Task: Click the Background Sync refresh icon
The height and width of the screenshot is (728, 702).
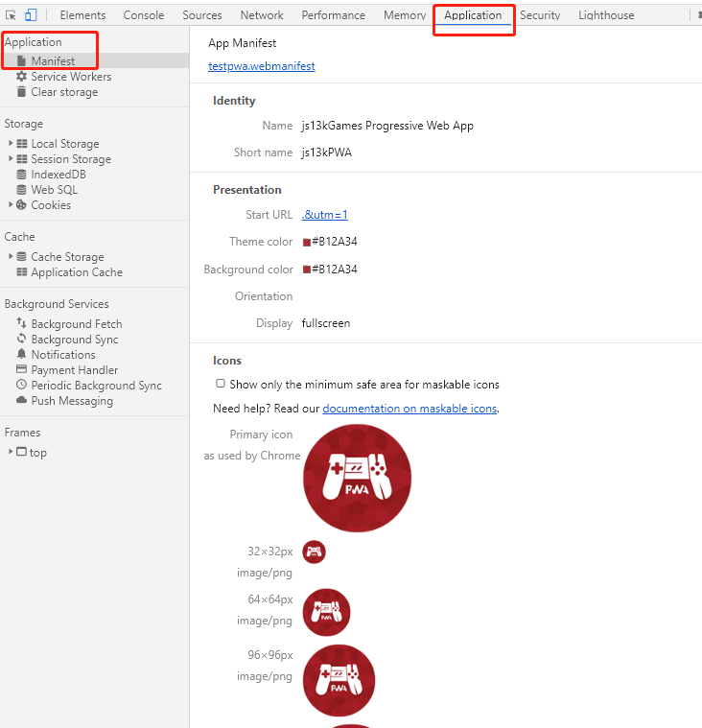Action: coord(21,338)
